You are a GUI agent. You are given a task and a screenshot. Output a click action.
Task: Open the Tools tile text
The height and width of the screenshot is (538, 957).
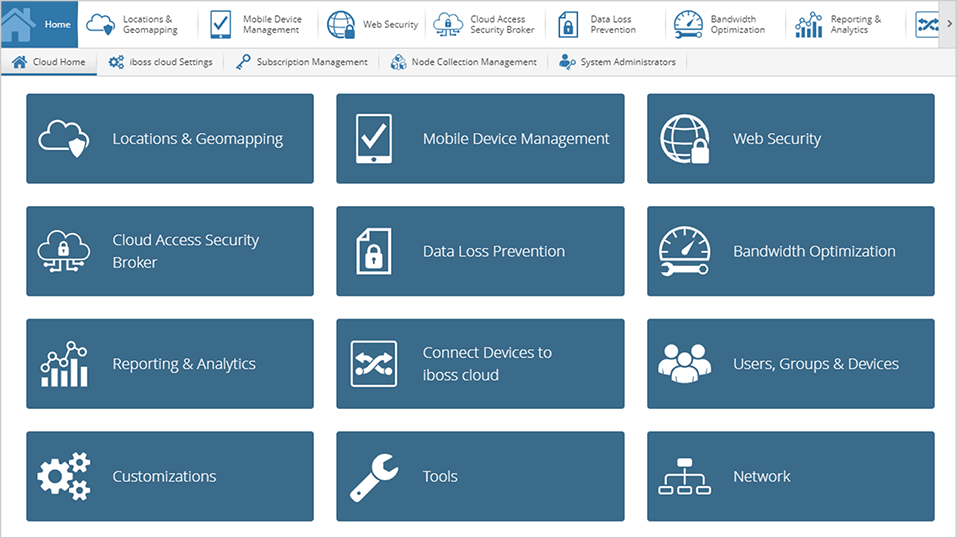click(x=440, y=476)
